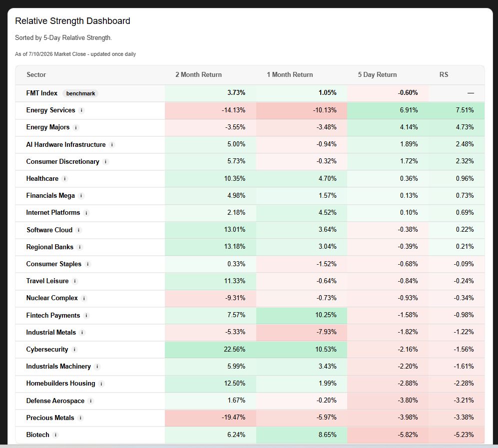Sort by 1 Month Return column header

[x=290, y=74]
